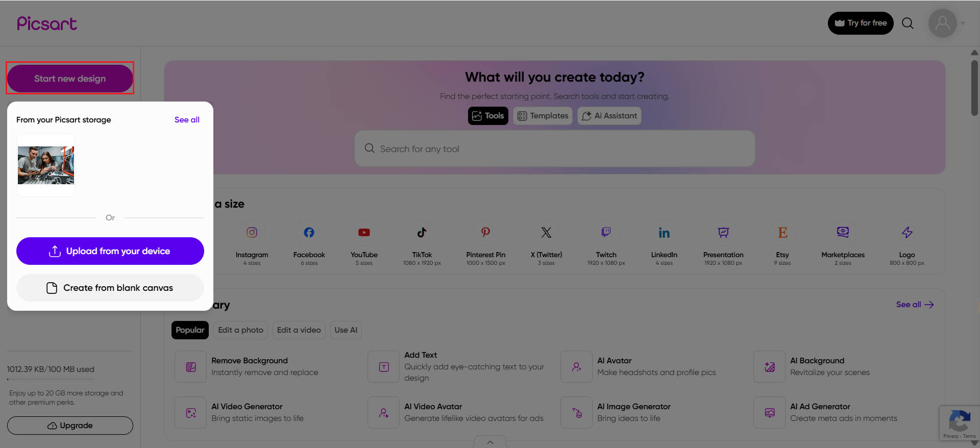The width and height of the screenshot is (980, 448).
Task: Click the scrollbar up arrow
Action: click(974, 53)
